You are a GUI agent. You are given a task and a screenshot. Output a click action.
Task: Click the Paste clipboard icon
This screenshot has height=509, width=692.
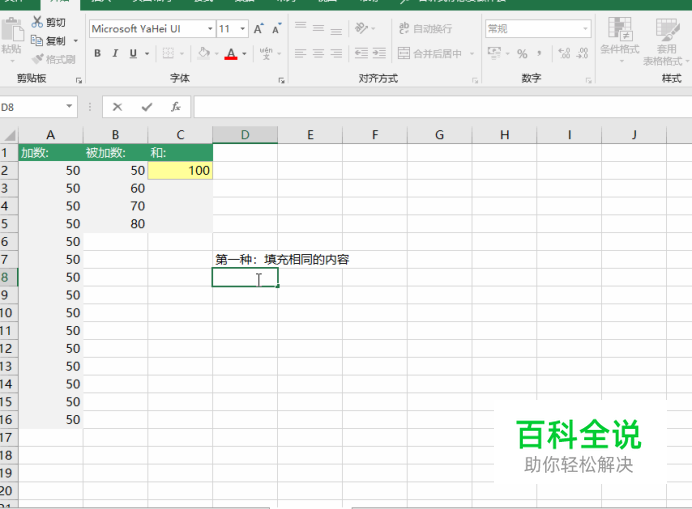point(12,30)
